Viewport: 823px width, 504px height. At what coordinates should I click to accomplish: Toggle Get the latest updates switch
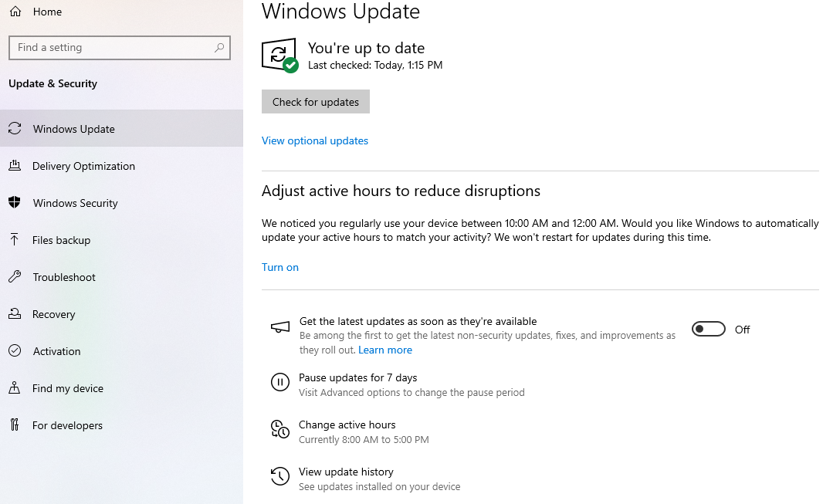[708, 329]
